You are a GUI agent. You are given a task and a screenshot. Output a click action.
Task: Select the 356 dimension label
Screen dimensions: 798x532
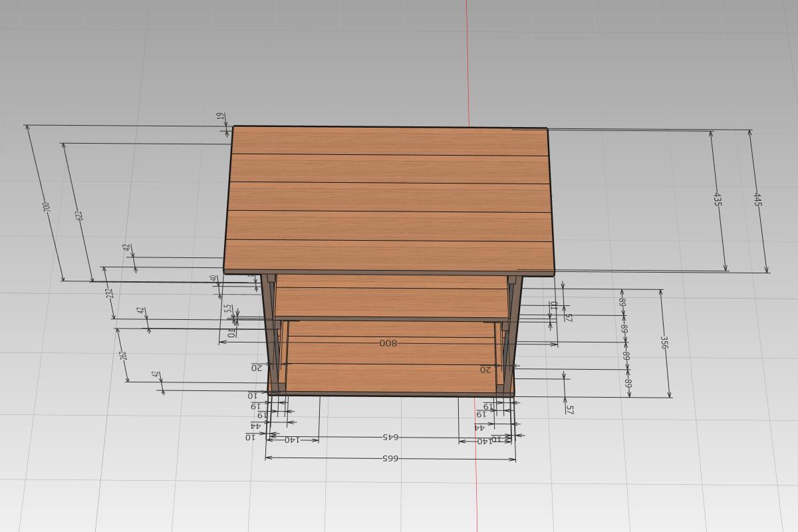coord(664,342)
